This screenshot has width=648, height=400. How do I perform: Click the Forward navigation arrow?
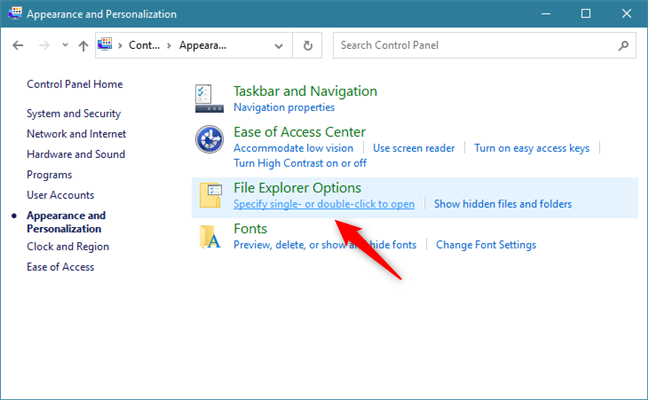tap(44, 45)
